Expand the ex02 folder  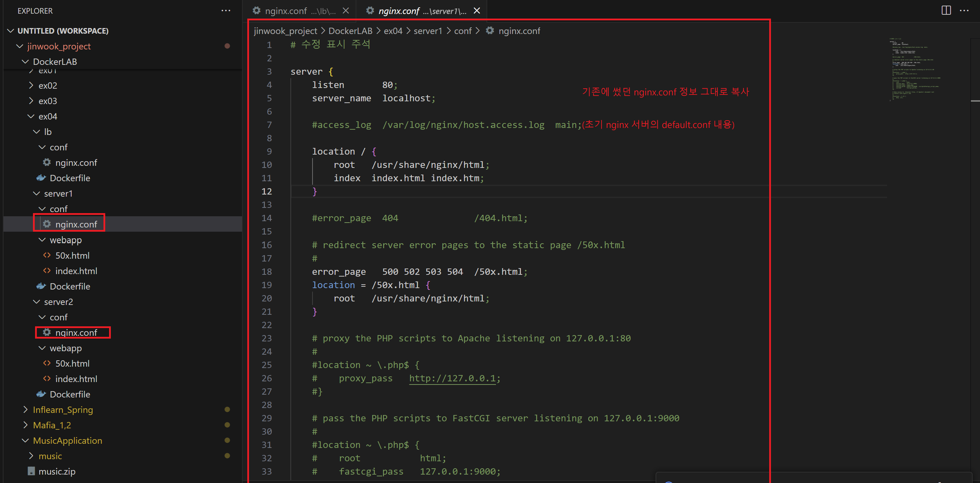click(31, 86)
